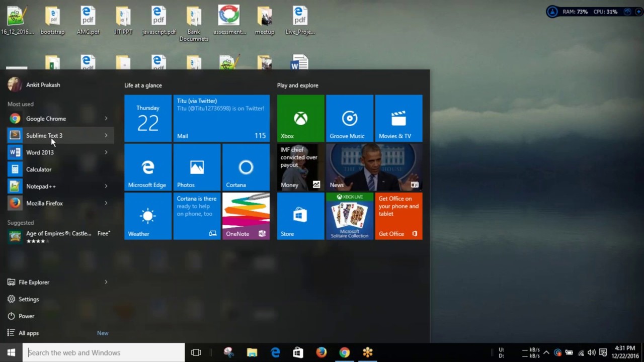
Task: Open the Money news tile
Action: coord(300,167)
